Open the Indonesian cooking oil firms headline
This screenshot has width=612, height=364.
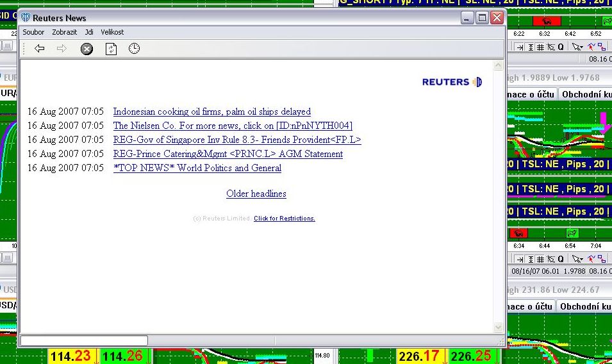point(212,112)
